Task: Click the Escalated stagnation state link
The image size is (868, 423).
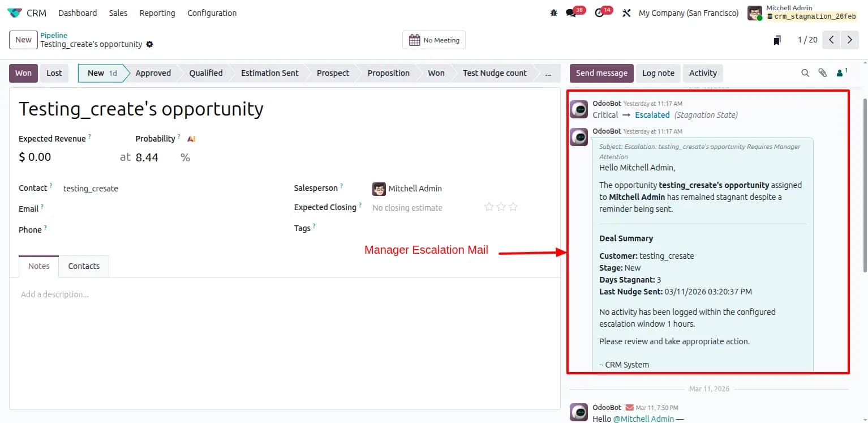Action: (x=652, y=115)
